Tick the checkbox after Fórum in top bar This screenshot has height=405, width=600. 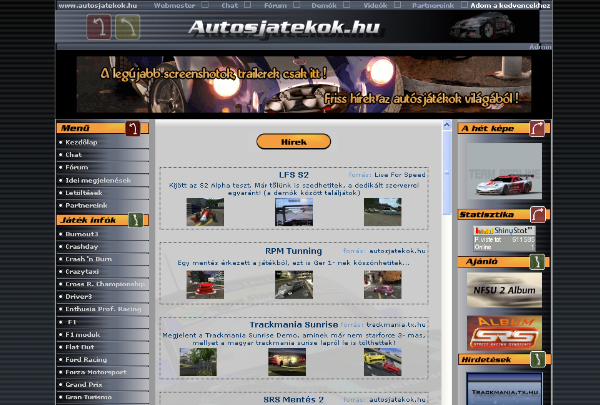click(297, 5)
